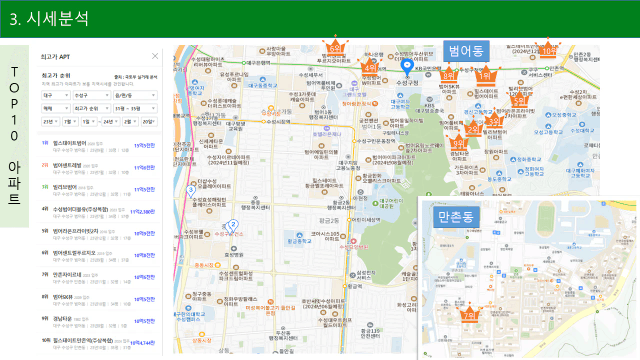Open the 수성구 district dropdown

pyautogui.click(x=91, y=95)
